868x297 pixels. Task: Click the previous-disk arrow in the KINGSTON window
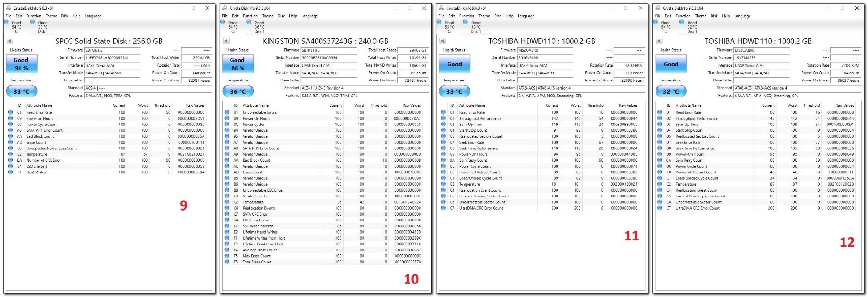tap(226, 41)
